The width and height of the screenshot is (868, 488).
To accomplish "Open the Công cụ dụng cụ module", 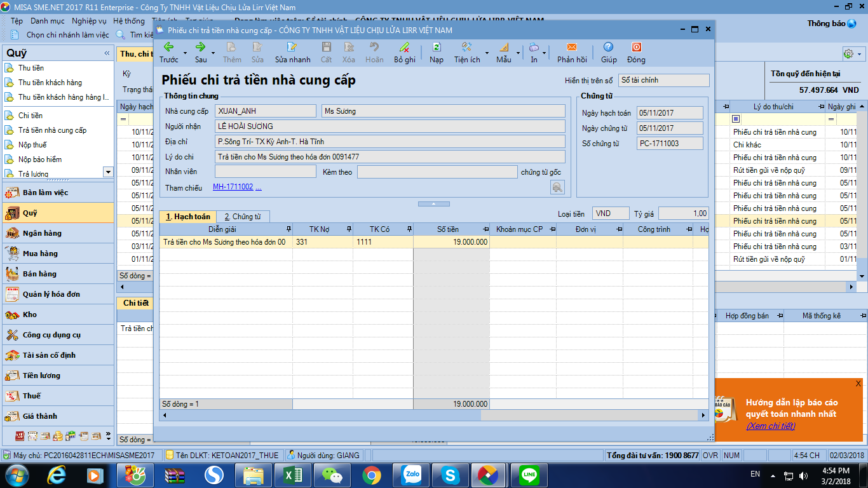I will coord(57,335).
